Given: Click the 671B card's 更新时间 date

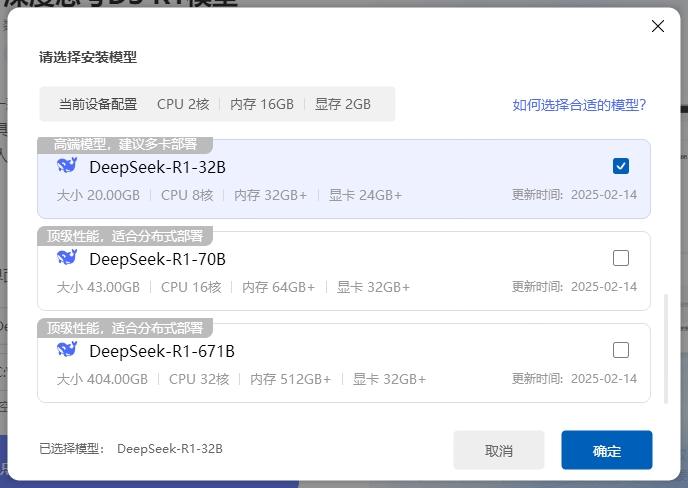Looking at the screenshot, I should [574, 379].
